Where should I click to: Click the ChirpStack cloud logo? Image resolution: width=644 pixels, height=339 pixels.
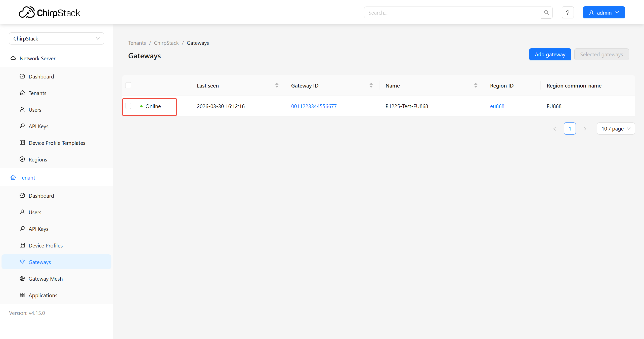tap(27, 12)
